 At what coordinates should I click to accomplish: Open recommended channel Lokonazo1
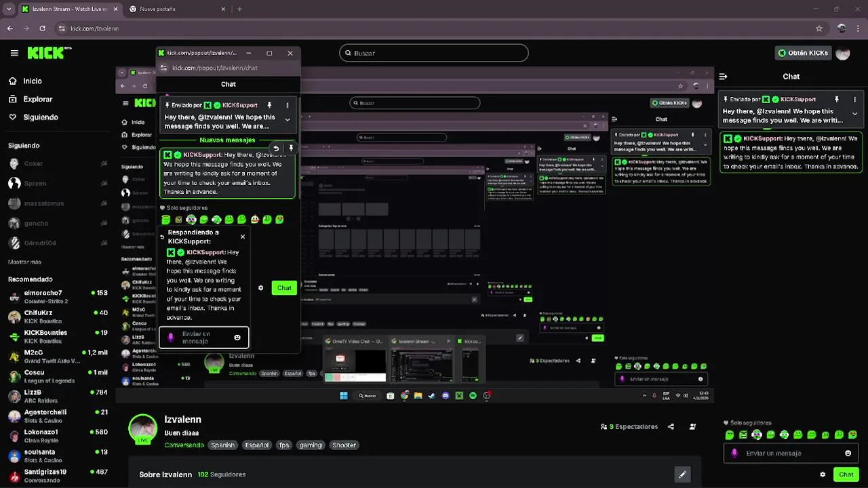(x=58, y=436)
